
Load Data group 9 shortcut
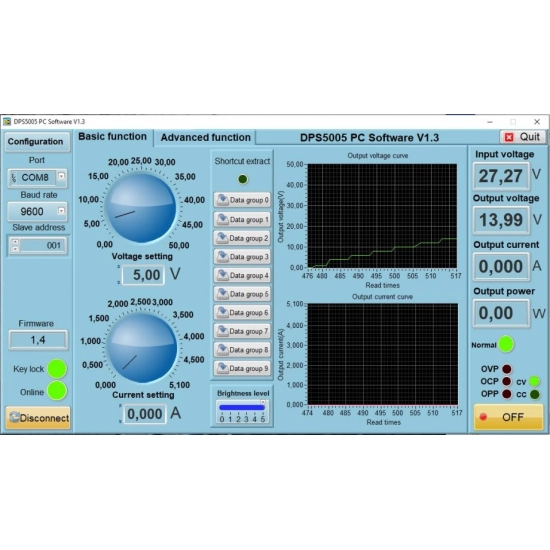242,368
